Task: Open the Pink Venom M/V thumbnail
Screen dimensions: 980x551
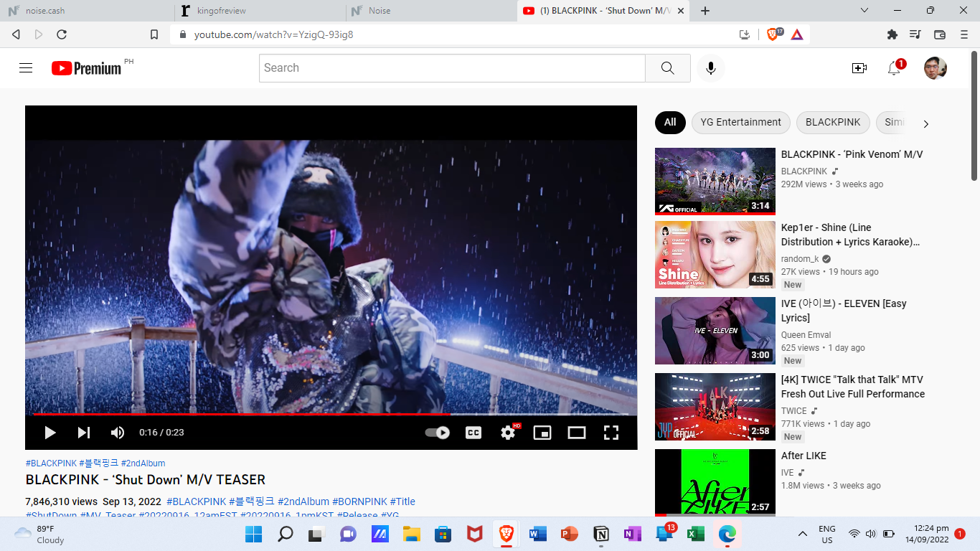Action: pos(715,181)
